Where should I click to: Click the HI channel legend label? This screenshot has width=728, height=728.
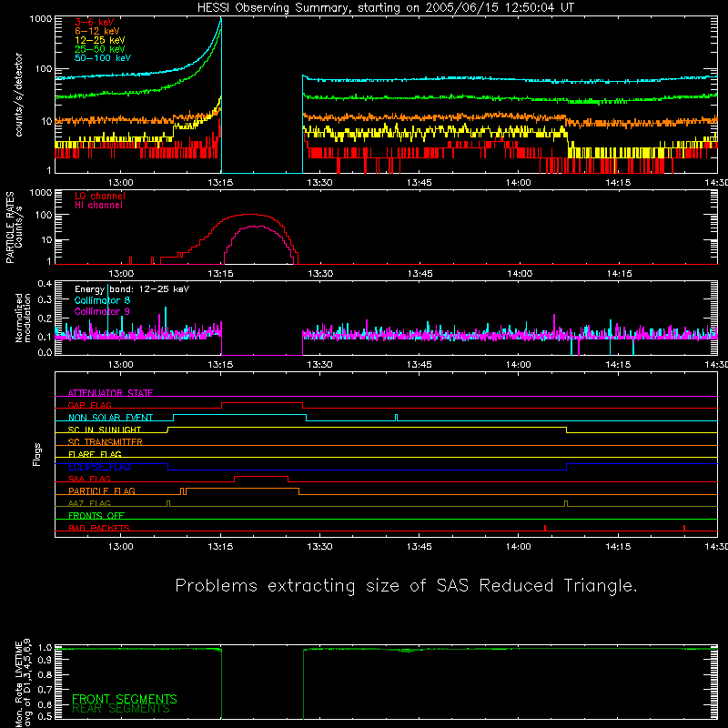[x=98, y=205]
